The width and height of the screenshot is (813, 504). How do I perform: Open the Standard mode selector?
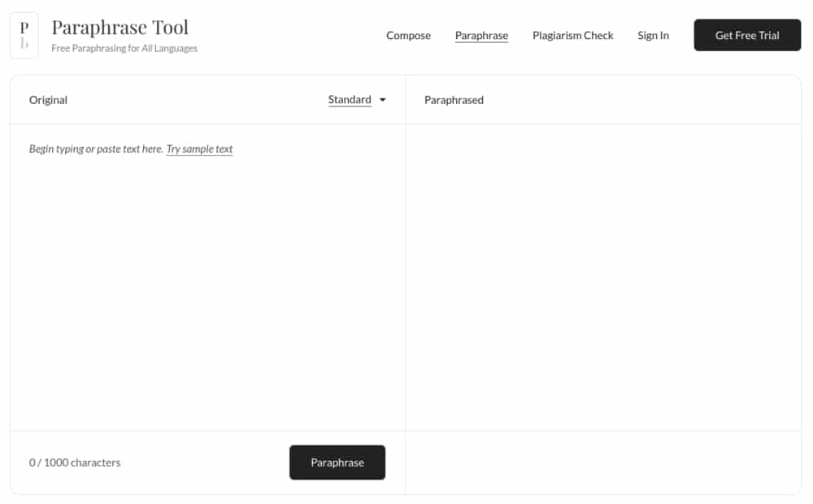(x=350, y=100)
